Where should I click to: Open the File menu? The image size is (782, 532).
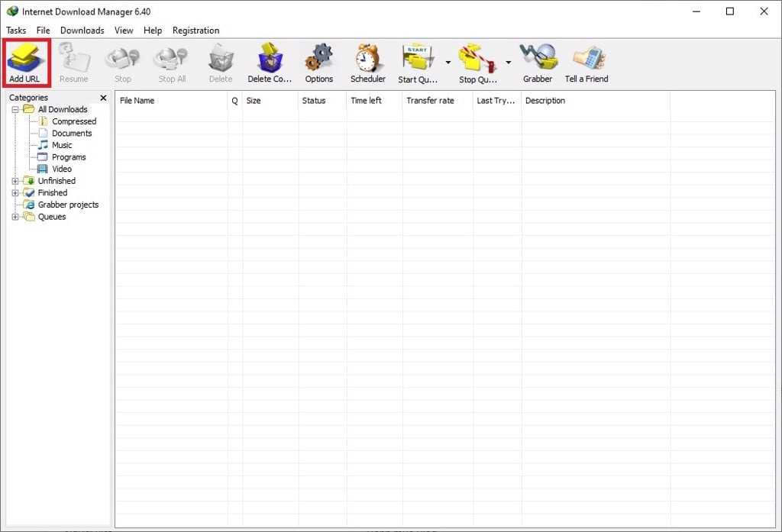point(43,31)
